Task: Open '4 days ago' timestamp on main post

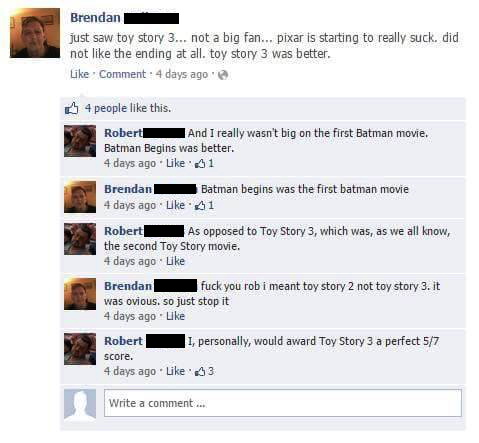Action: click(182, 74)
